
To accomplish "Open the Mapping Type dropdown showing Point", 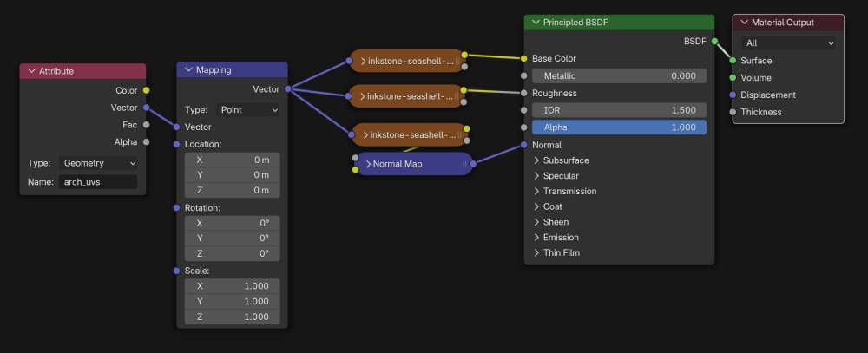I will point(249,110).
